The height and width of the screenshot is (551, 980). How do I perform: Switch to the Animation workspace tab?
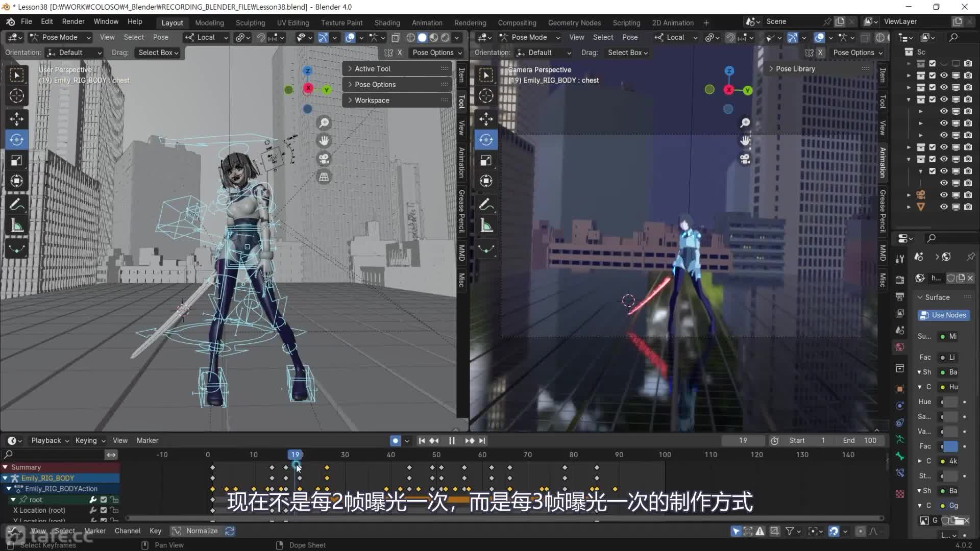[427, 22]
